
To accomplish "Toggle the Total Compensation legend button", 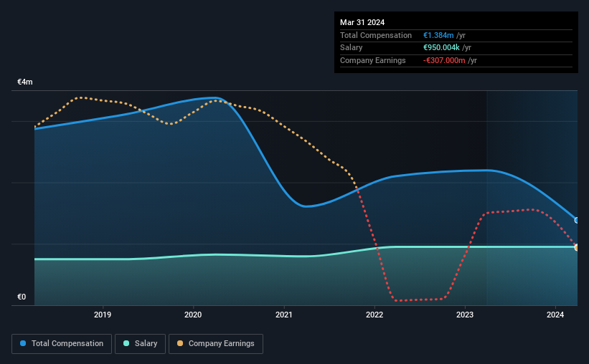I will [x=62, y=344].
